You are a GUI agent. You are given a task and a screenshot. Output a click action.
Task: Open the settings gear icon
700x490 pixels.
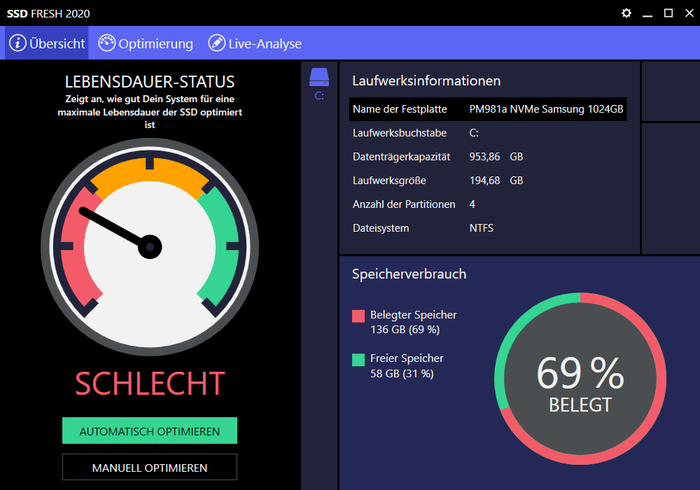tap(626, 13)
